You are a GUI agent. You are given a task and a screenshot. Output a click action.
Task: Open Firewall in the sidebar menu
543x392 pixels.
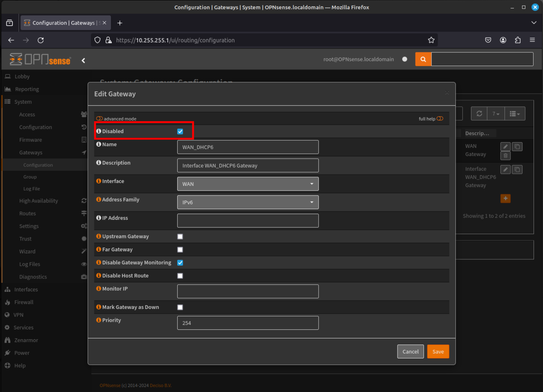pyautogui.click(x=24, y=302)
